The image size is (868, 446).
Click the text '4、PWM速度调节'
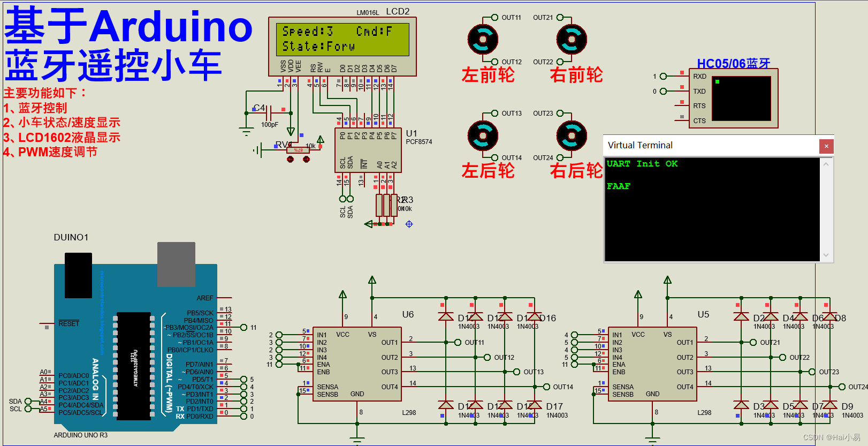(x=50, y=152)
